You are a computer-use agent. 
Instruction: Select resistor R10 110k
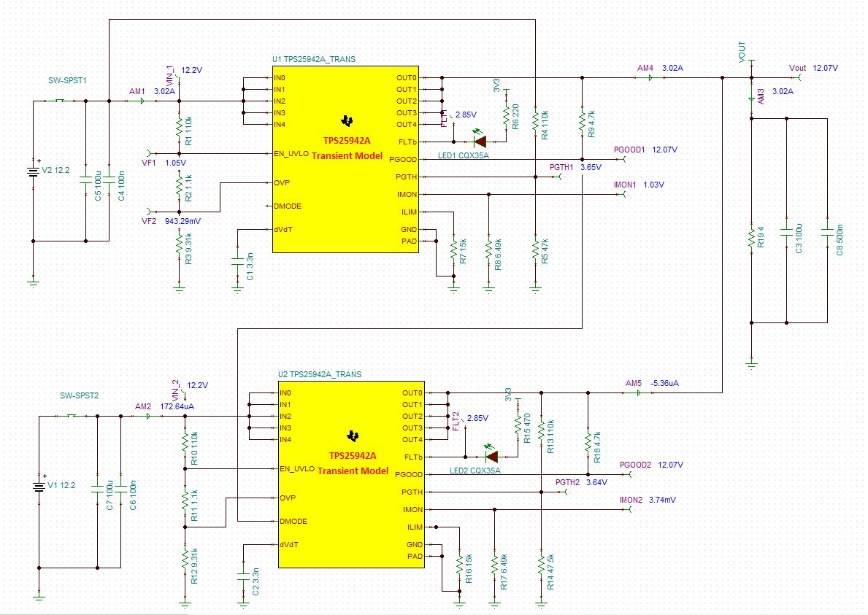click(x=185, y=442)
